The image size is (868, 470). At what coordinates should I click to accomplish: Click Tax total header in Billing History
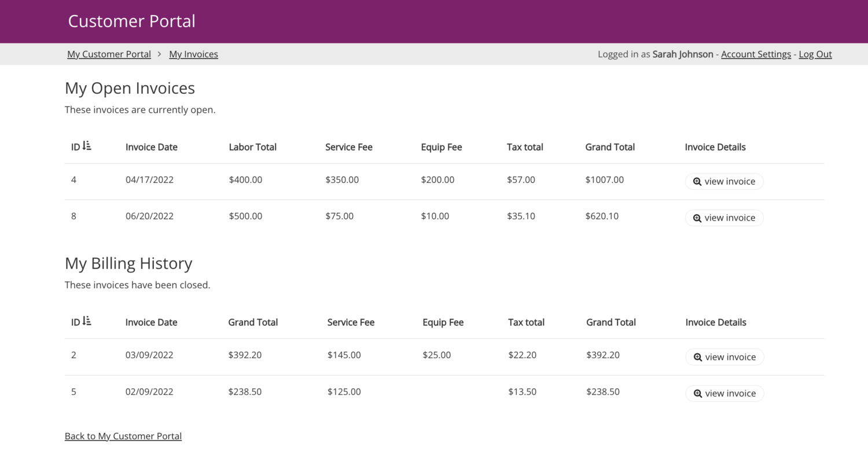click(526, 322)
